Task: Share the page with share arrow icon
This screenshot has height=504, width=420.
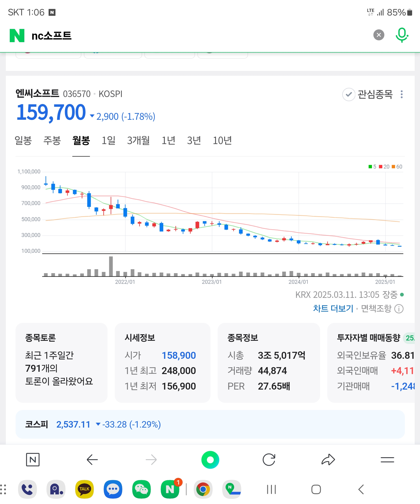Action: 328,460
